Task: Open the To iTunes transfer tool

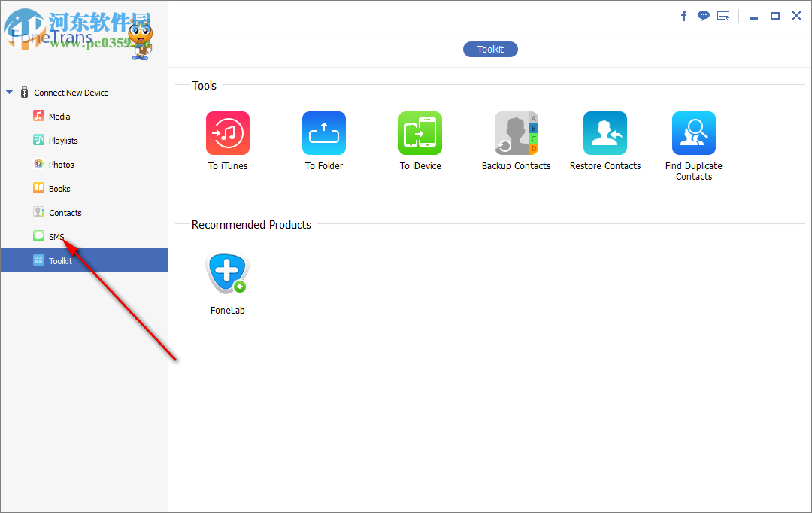Action: pyautogui.click(x=228, y=132)
